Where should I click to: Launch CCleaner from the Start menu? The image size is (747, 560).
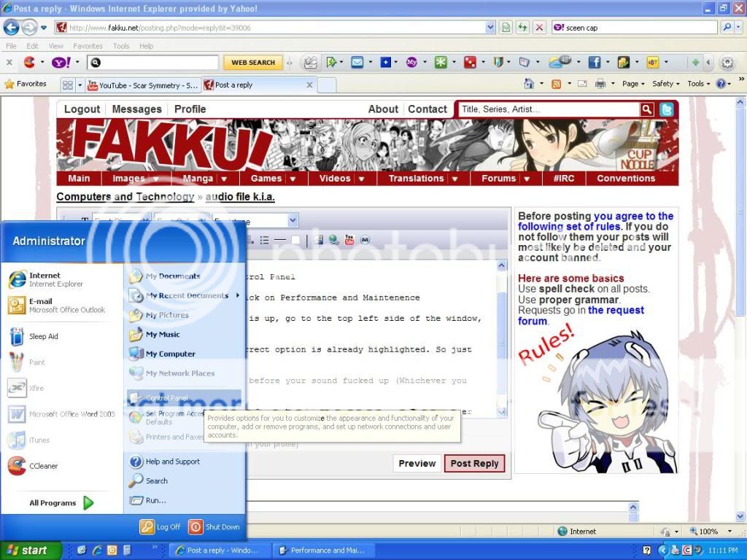coord(44,466)
